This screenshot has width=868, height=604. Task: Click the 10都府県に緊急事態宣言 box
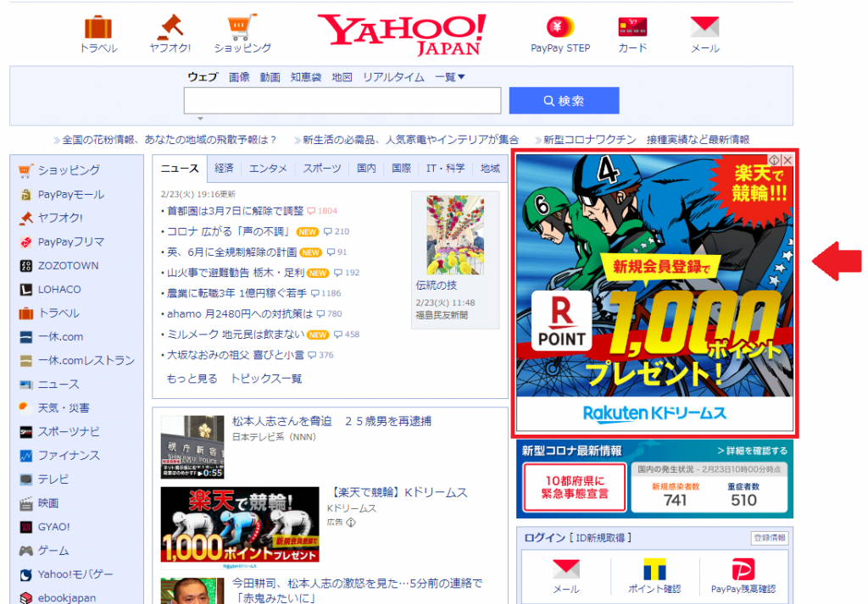pyautogui.click(x=575, y=487)
